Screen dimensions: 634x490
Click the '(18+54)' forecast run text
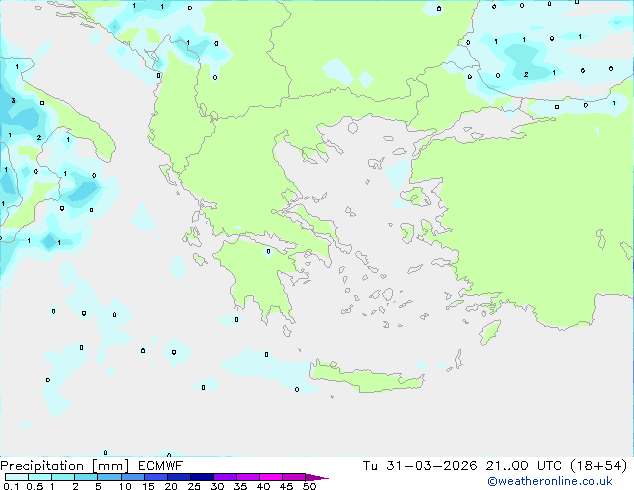[x=598, y=466]
